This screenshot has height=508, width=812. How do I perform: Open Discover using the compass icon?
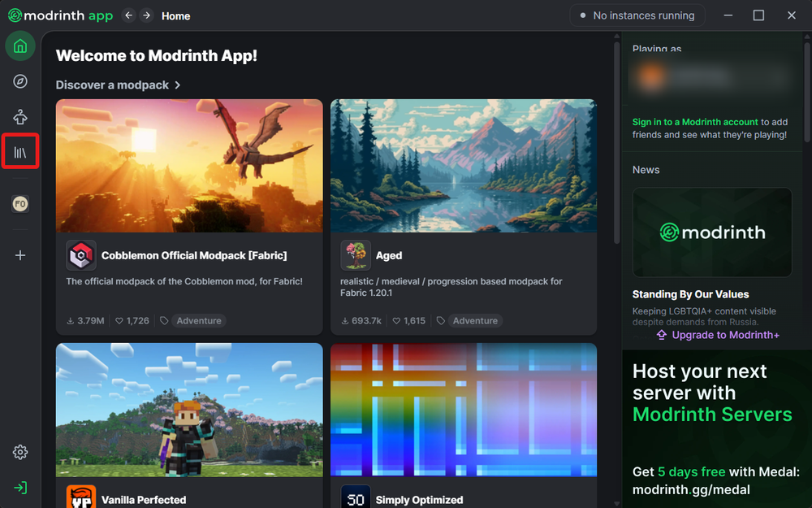(x=19, y=80)
